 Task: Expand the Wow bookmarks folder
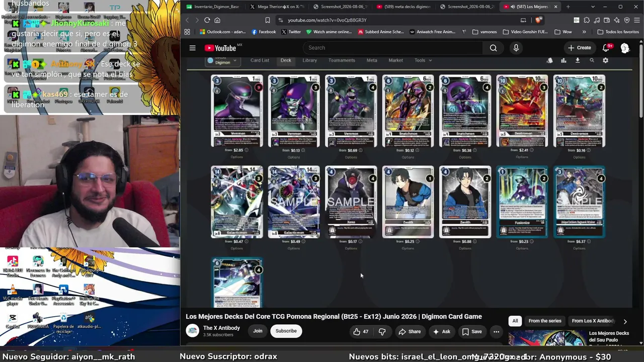[x=563, y=32]
